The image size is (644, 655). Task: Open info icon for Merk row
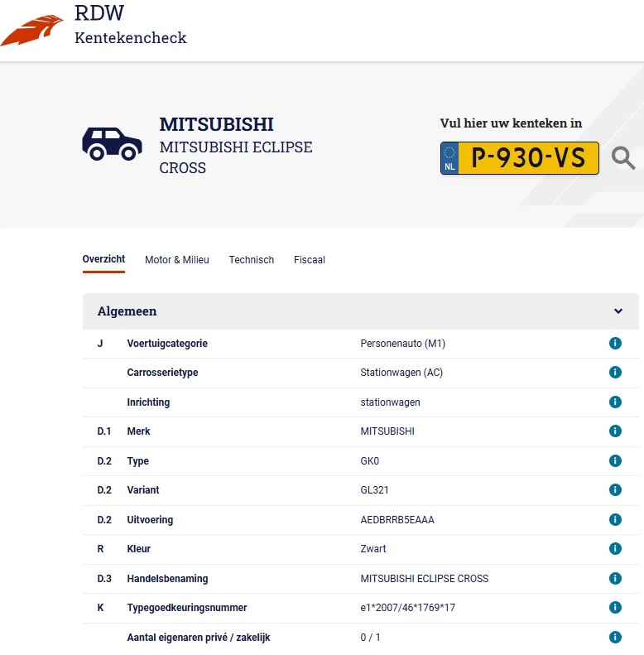(x=615, y=431)
